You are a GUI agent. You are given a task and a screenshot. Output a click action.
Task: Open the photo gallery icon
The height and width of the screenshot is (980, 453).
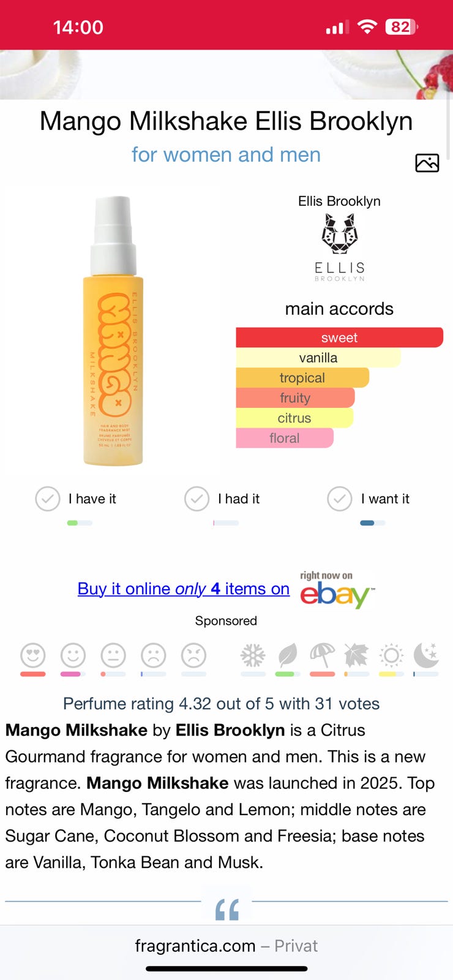(x=427, y=163)
